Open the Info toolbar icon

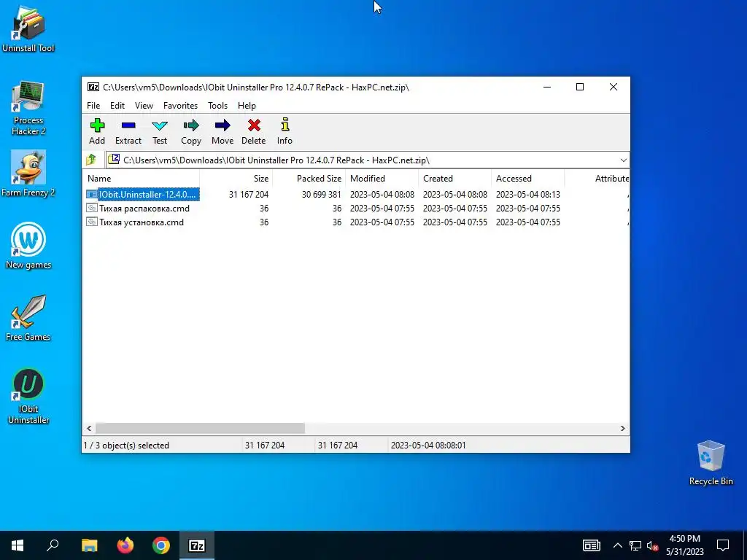tap(285, 125)
